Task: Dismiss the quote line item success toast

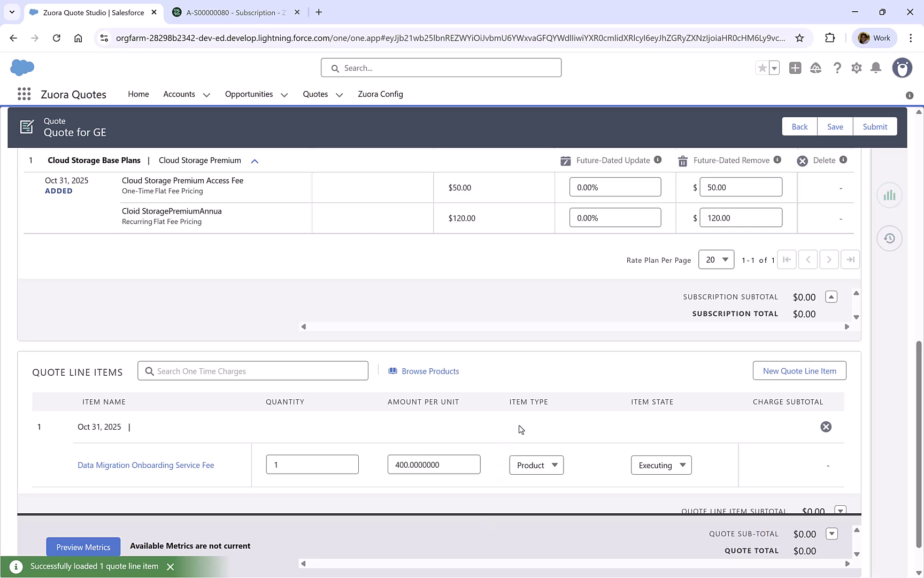Action: click(171, 566)
